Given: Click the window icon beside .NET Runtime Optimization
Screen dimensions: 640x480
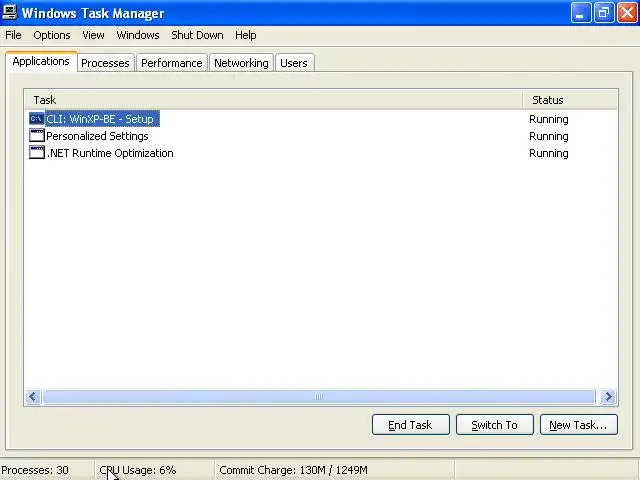Looking at the screenshot, I should click(37, 153).
